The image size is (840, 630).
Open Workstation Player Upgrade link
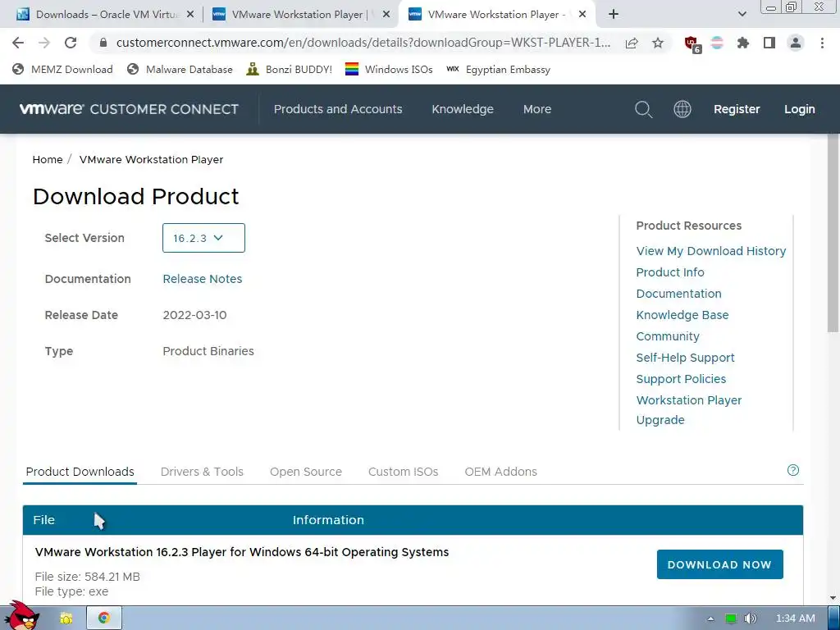pyautogui.click(x=689, y=410)
